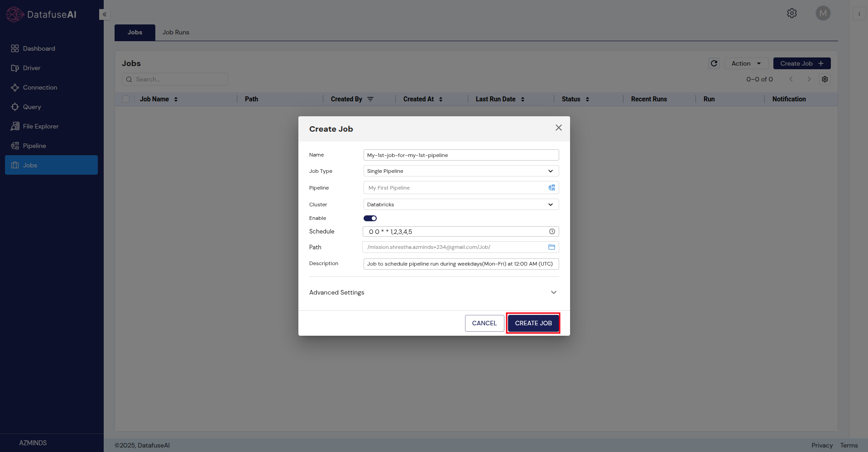Viewport: 868px width, 452px height.
Task: Open the Action menu
Action: (x=745, y=63)
